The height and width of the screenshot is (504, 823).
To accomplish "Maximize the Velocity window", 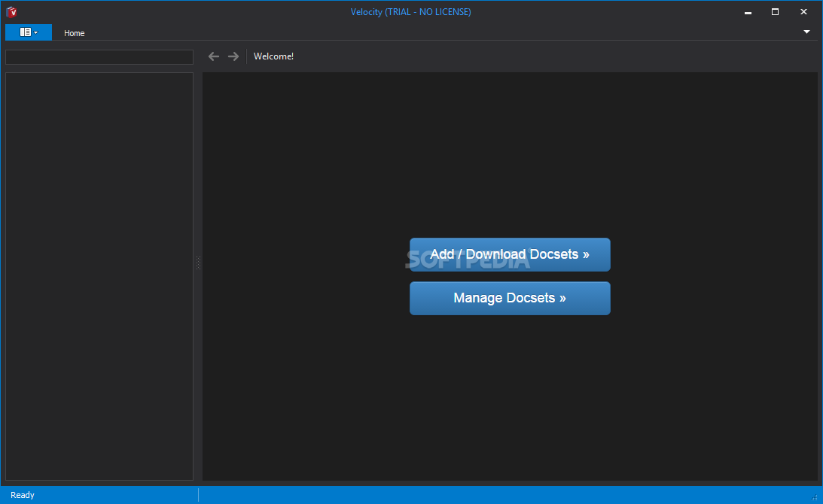I will tap(776, 11).
